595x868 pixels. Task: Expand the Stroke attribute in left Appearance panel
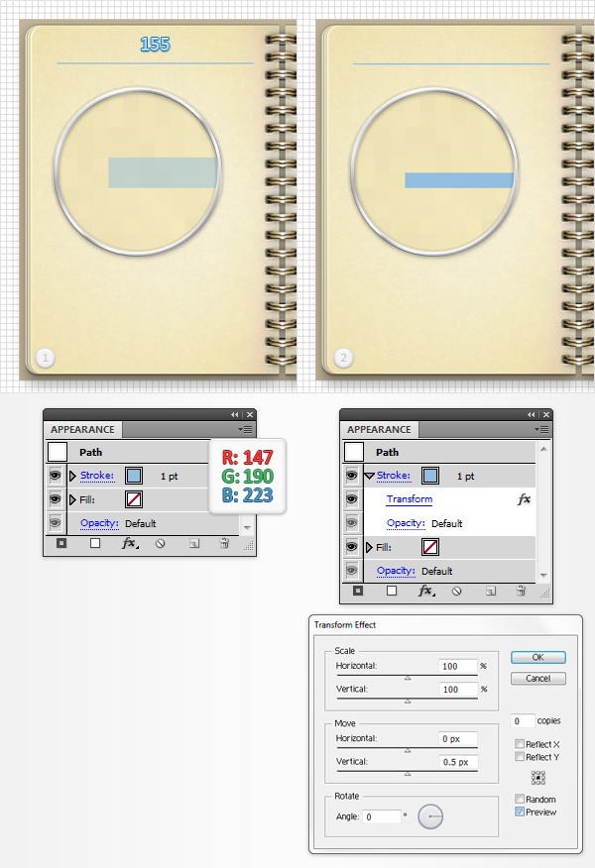tap(72, 476)
